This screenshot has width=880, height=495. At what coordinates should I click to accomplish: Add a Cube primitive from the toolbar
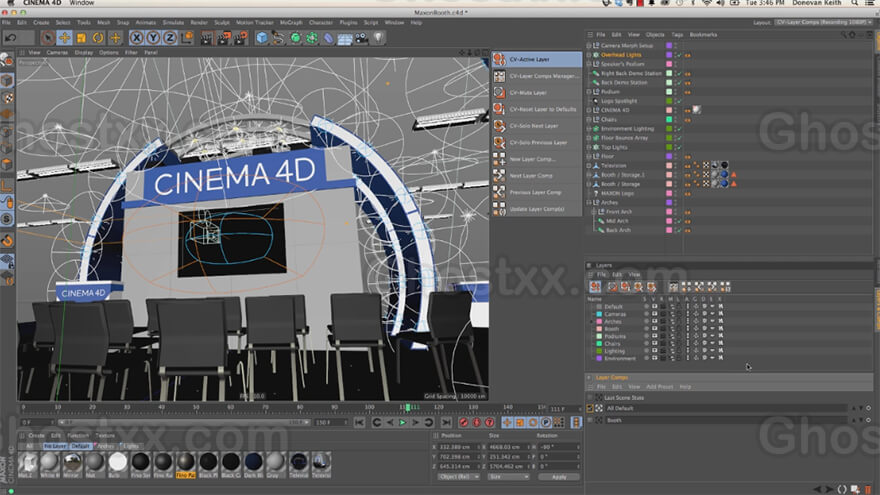(x=262, y=38)
